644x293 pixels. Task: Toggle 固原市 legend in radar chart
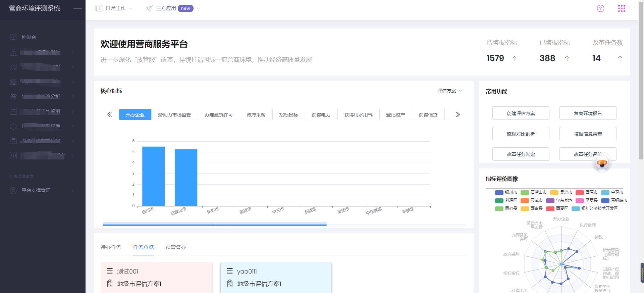click(587, 192)
